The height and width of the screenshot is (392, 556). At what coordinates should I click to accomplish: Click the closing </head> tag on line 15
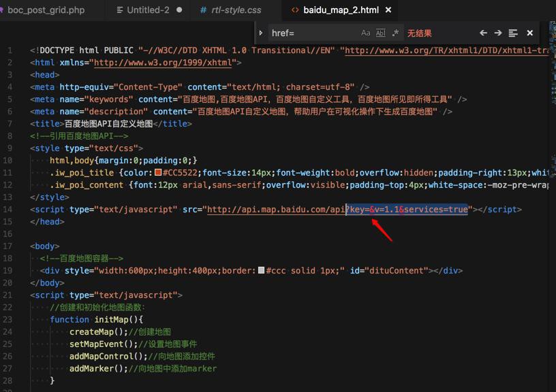[48, 222]
